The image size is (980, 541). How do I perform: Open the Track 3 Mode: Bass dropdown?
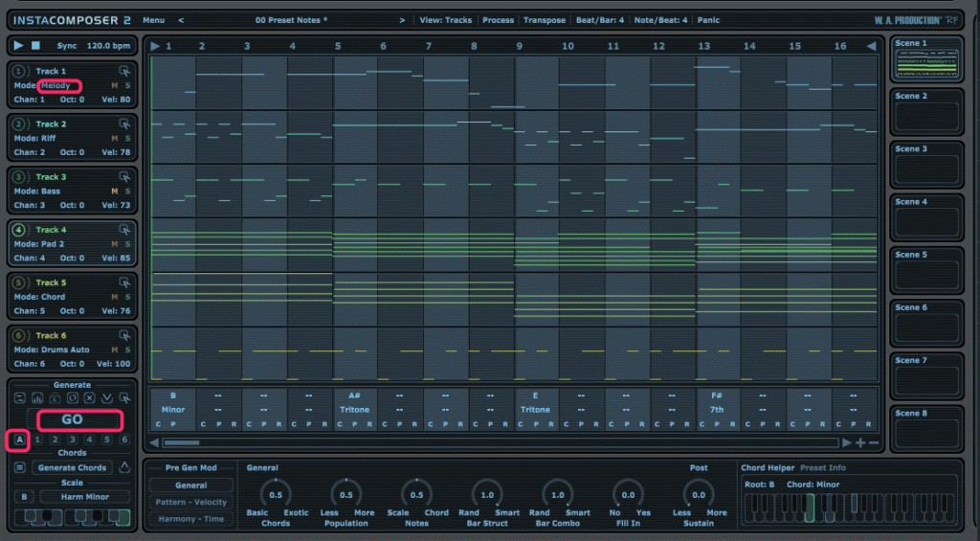click(37, 192)
